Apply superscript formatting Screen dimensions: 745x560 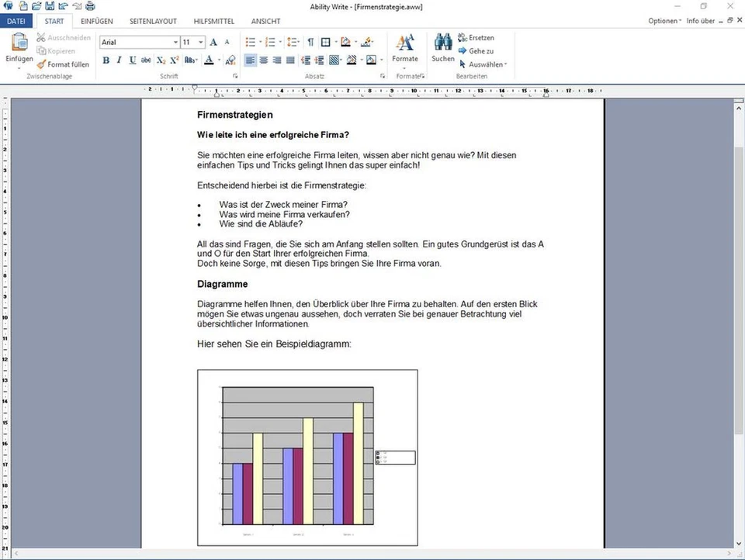coord(174,60)
